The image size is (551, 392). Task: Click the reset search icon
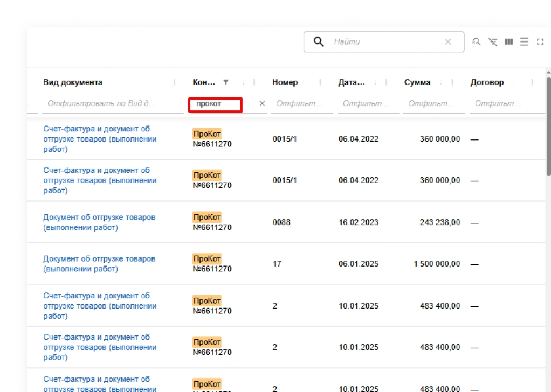point(476,42)
